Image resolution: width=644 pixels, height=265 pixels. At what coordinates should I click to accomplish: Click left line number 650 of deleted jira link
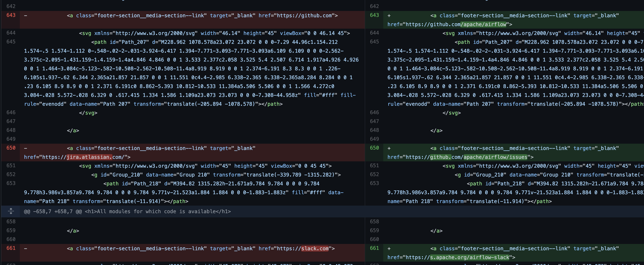11,148
